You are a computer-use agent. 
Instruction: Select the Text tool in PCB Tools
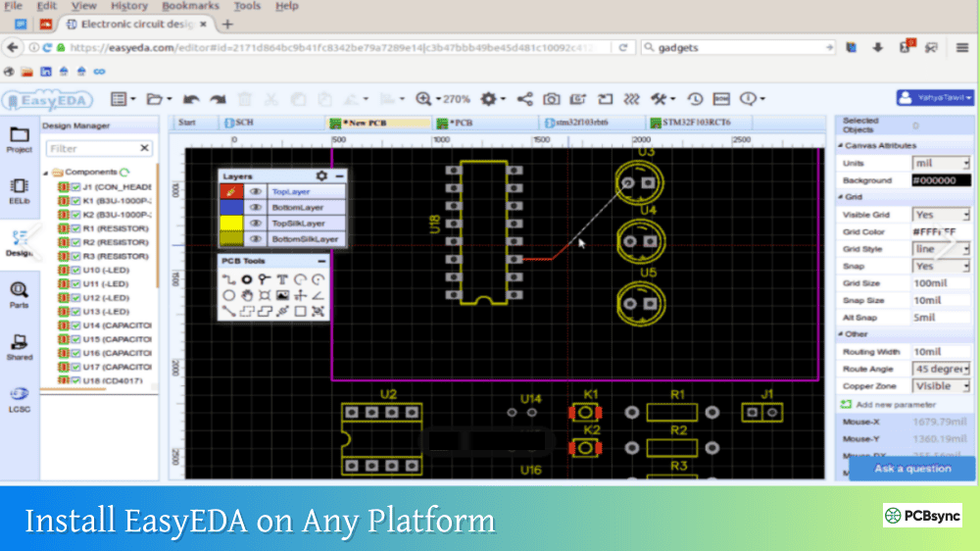[282, 279]
